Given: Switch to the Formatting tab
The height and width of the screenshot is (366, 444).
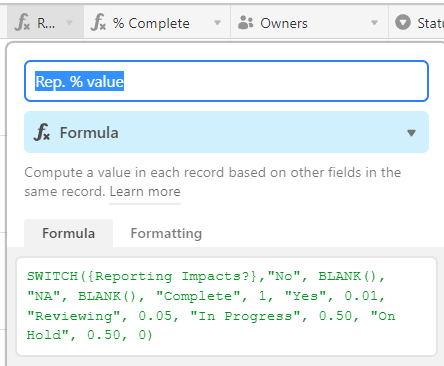Looking at the screenshot, I should point(166,233).
